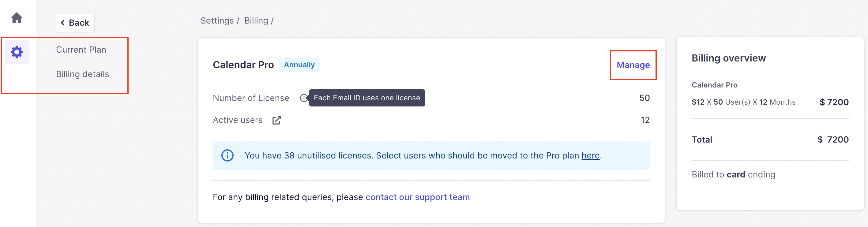868x227 pixels.
Task: Click the 'Billed to card ending' text
Action: 733,174
